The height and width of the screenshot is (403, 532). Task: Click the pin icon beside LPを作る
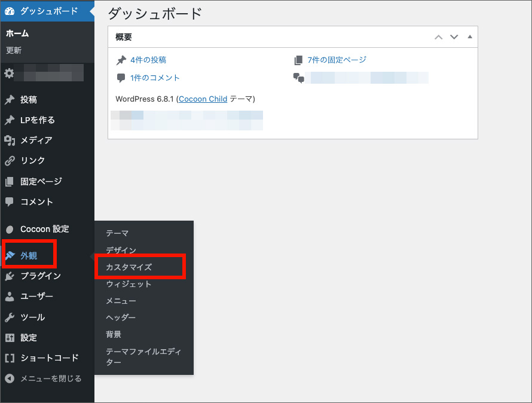(10, 120)
